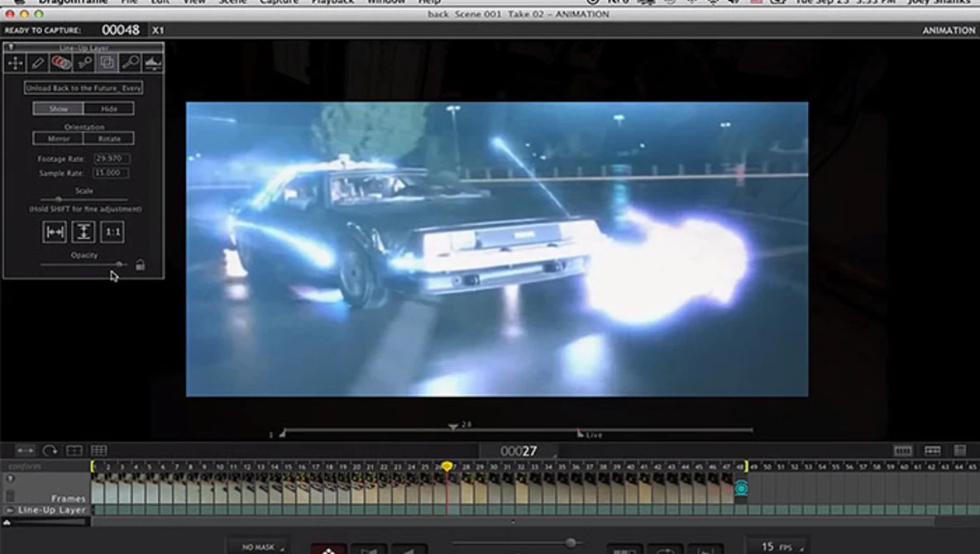The width and height of the screenshot is (980, 554).
Task: Click the timeline grid view icon
Action: [x=98, y=451]
